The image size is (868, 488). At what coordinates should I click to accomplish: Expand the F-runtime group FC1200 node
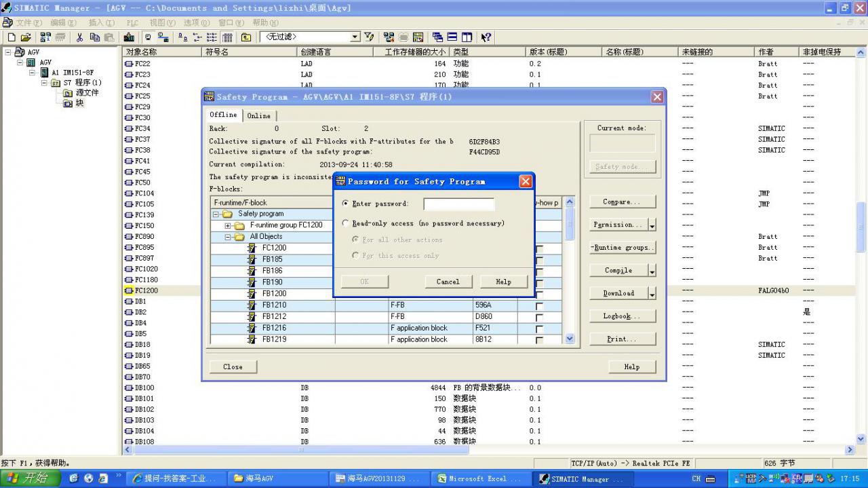[229, 225]
